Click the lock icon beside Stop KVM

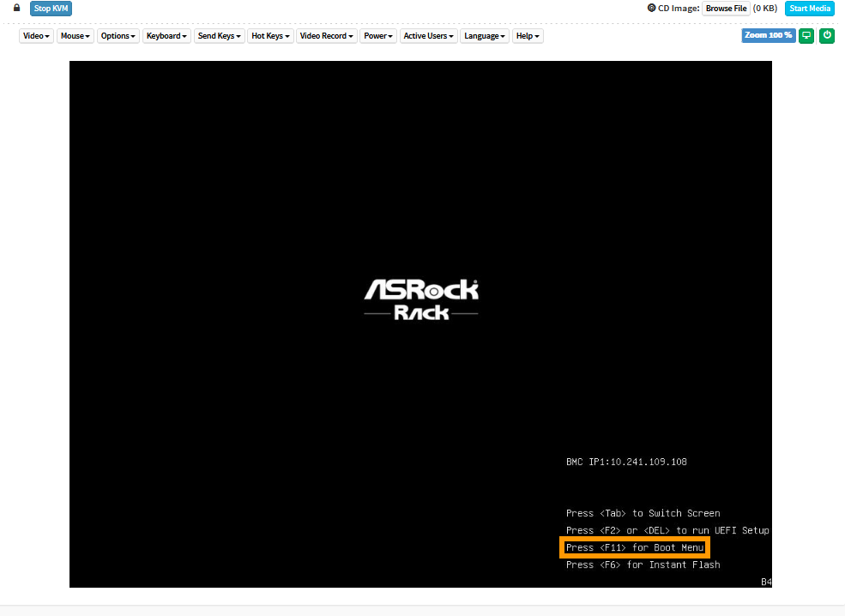pos(16,8)
